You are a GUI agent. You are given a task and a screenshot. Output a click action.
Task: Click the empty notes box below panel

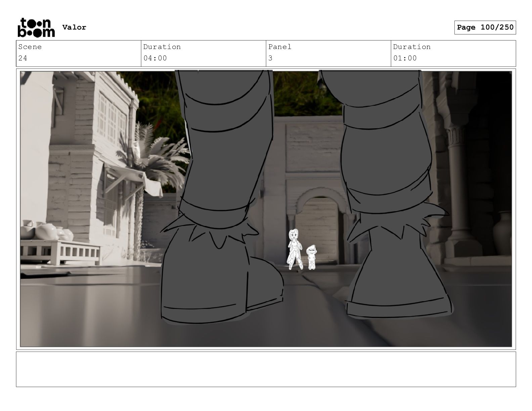point(266,369)
